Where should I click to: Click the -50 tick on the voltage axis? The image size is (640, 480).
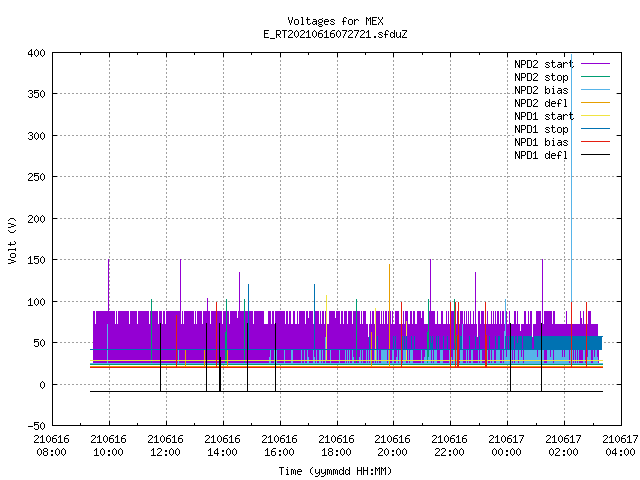point(36,426)
